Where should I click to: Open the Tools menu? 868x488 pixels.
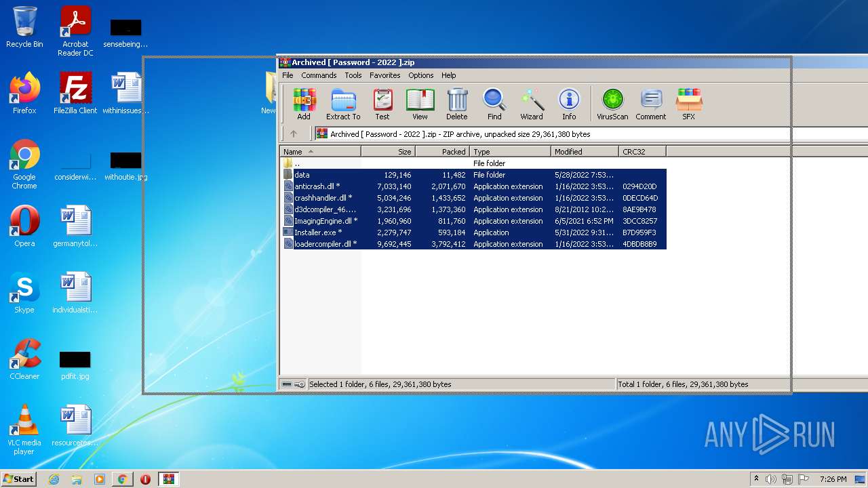[353, 75]
